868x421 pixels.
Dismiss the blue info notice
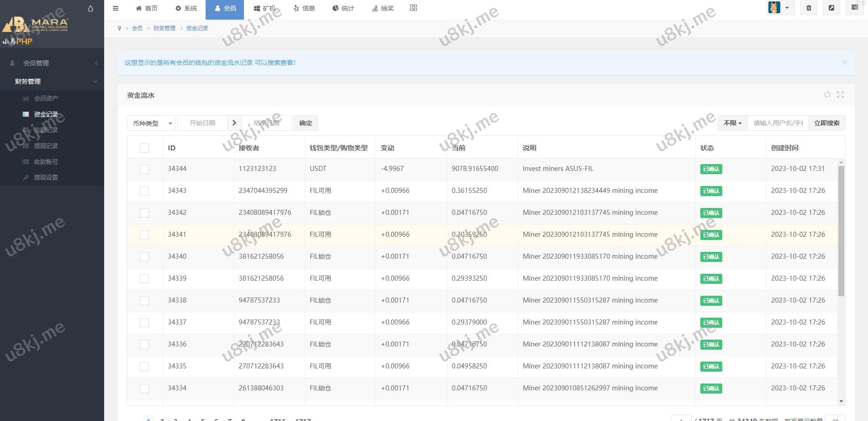pos(844,62)
